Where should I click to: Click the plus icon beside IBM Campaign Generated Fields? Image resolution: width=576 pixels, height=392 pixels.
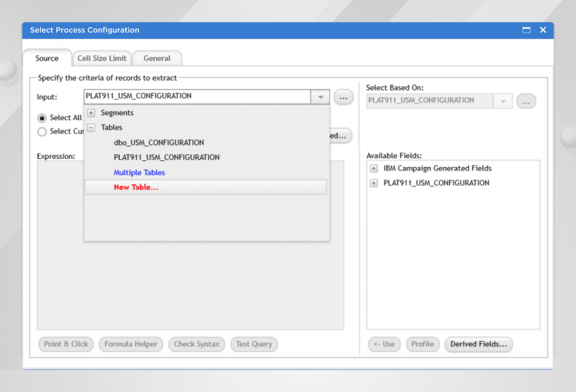[x=373, y=168]
